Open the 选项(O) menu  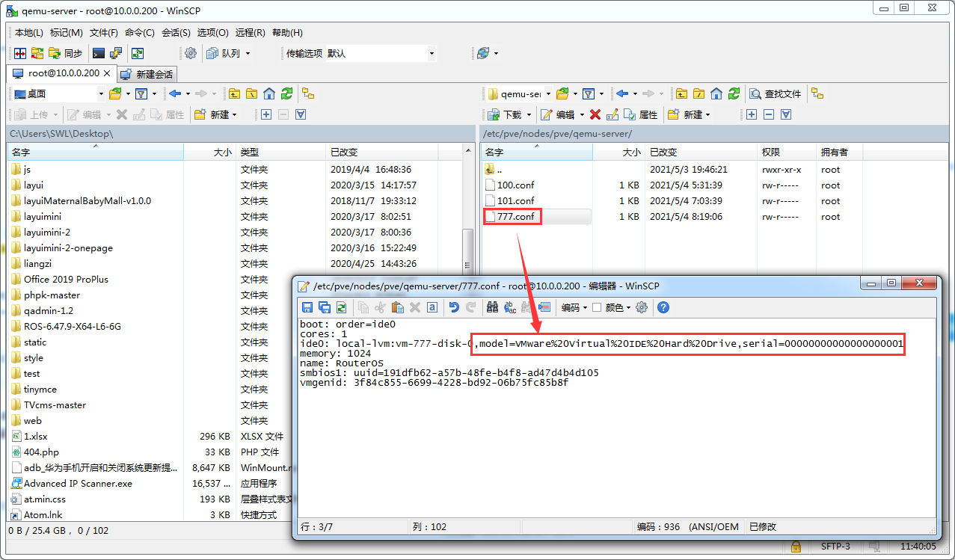[213, 33]
